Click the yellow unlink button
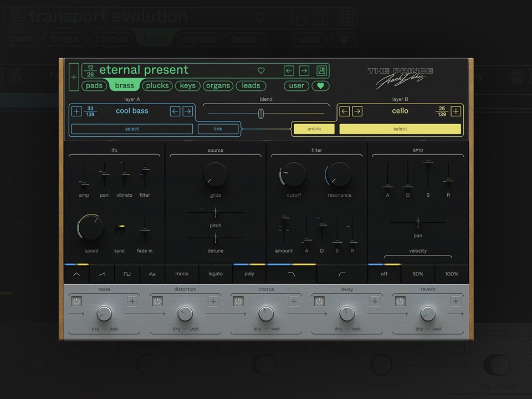The width and height of the screenshot is (532, 399). pyautogui.click(x=314, y=129)
